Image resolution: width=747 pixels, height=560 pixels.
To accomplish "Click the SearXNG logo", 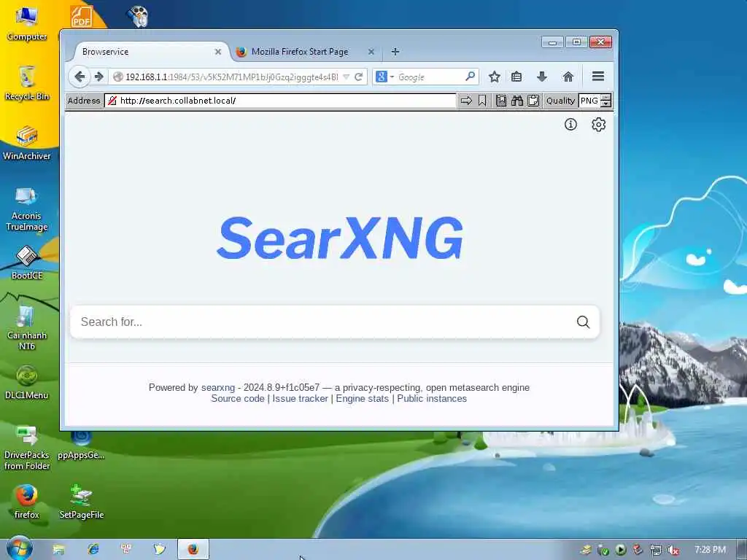I will pyautogui.click(x=340, y=237).
